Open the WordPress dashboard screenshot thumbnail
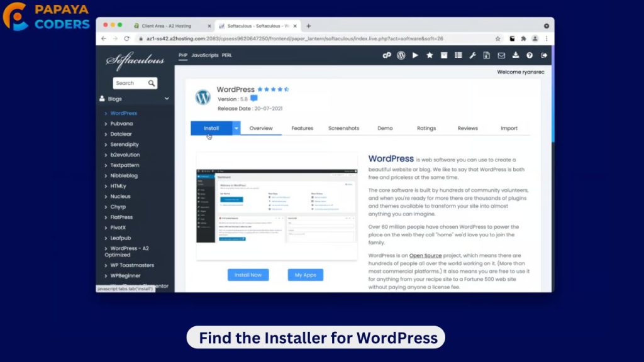Viewport: 644px width, 362px height. click(277, 206)
